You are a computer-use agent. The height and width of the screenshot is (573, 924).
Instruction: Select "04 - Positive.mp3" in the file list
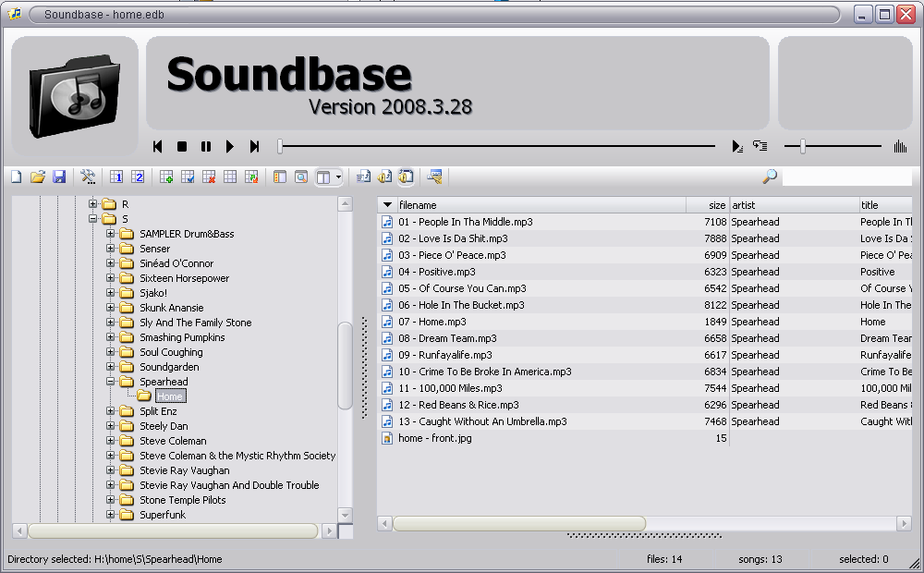click(x=437, y=272)
